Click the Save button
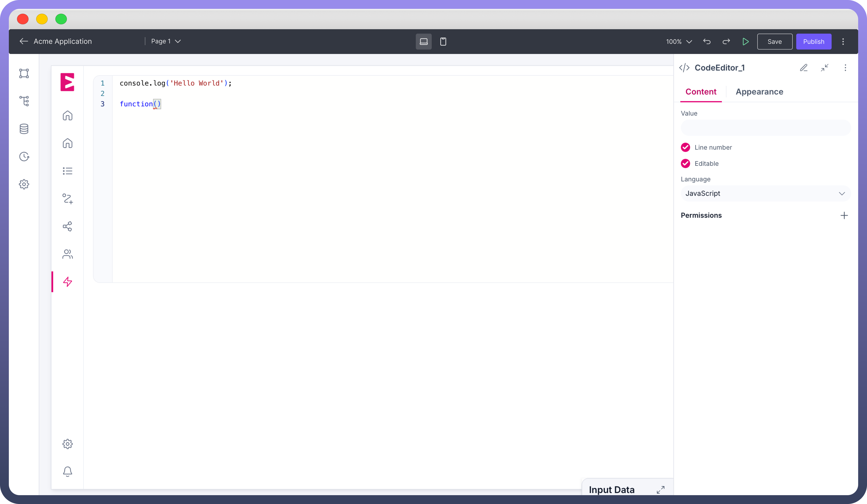Screen dimensions: 867x504 pos(775,42)
